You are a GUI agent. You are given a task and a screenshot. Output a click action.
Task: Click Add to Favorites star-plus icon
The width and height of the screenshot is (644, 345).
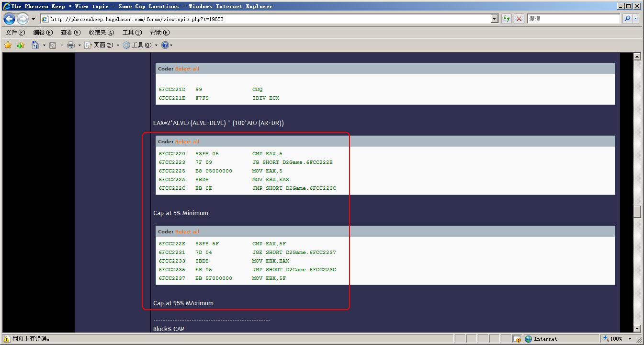21,45
